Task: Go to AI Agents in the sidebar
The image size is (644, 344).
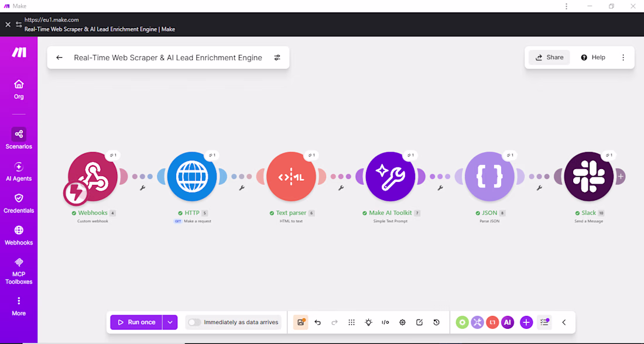Action: coord(19,171)
